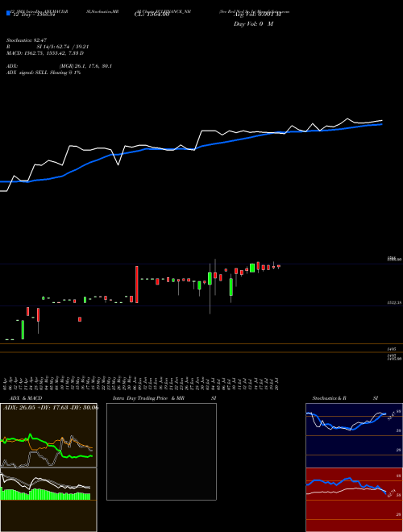The height and width of the screenshot is (532, 403).
Task: Click the blue moving average line's right end
Action: (381, 124)
